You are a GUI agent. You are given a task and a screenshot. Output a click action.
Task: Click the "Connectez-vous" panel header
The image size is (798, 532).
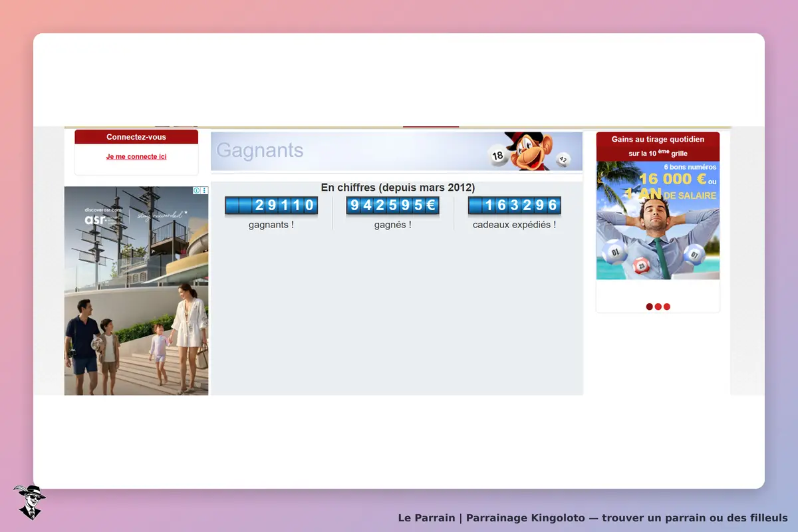tap(136, 137)
